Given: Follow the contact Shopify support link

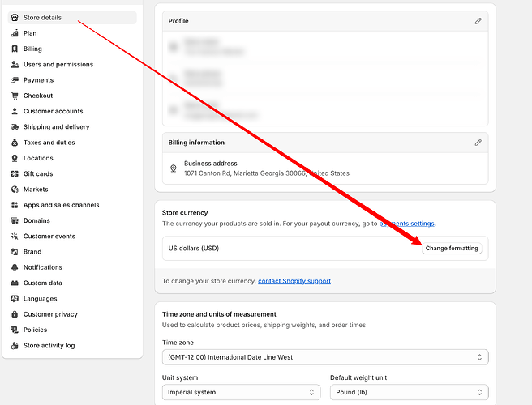Looking at the screenshot, I should pos(294,281).
